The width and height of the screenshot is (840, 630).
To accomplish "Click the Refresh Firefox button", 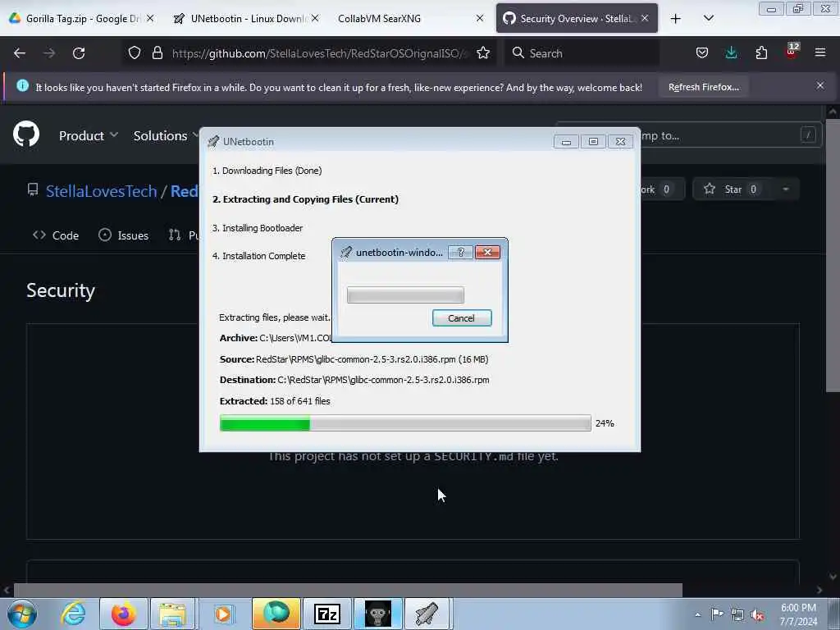I will click(703, 87).
